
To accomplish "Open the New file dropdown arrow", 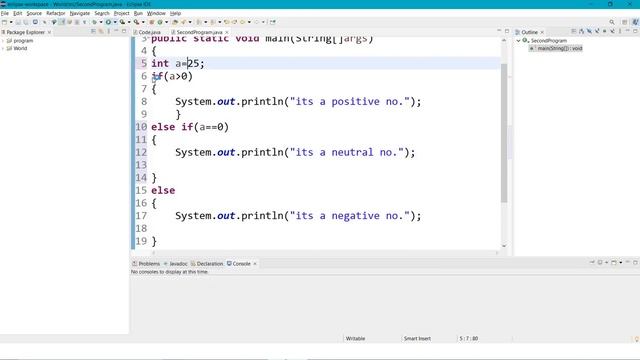I will pos(11,22).
